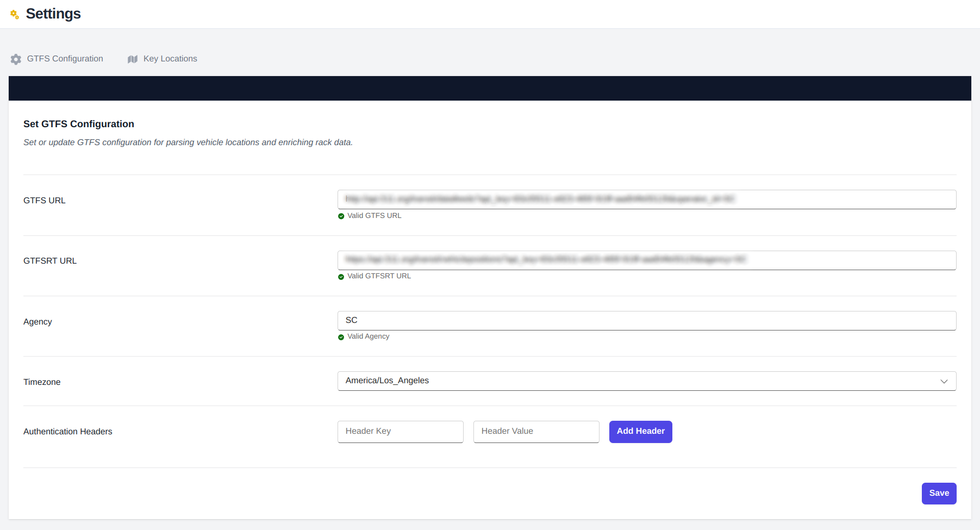Select the gear icon beside GTFS Configuration
Image resolution: width=980 pixels, height=530 pixels.
(16, 59)
